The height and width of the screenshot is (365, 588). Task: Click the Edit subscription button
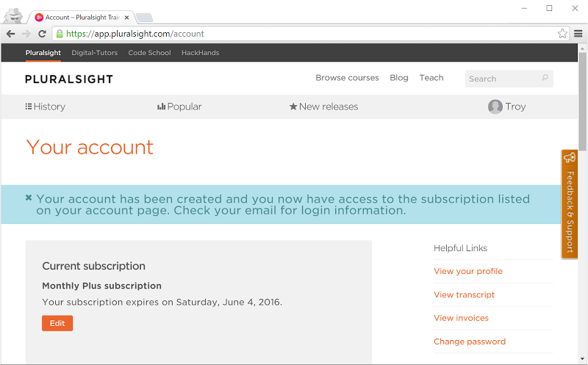57,323
